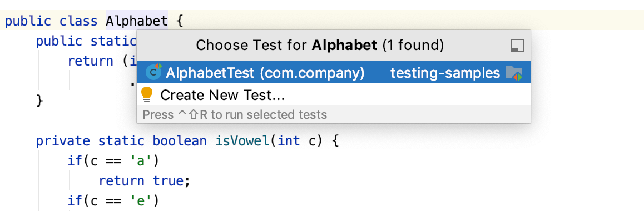Click the testing-samples module label

click(445, 73)
